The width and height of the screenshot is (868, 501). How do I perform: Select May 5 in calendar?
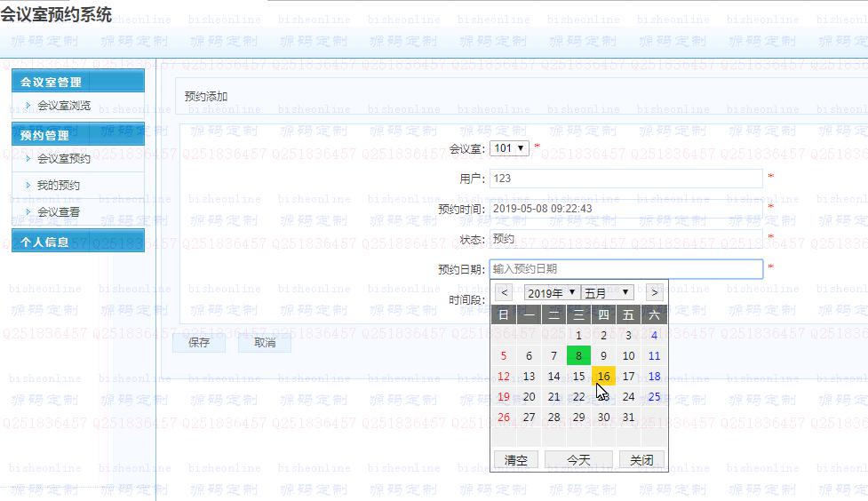click(x=504, y=356)
